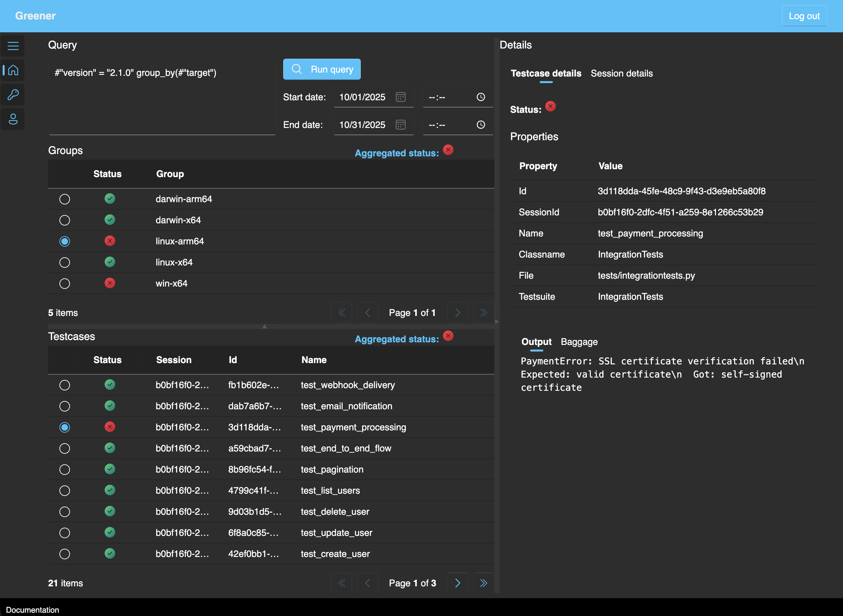Select the darwin-arm64 group radio button

point(65,199)
